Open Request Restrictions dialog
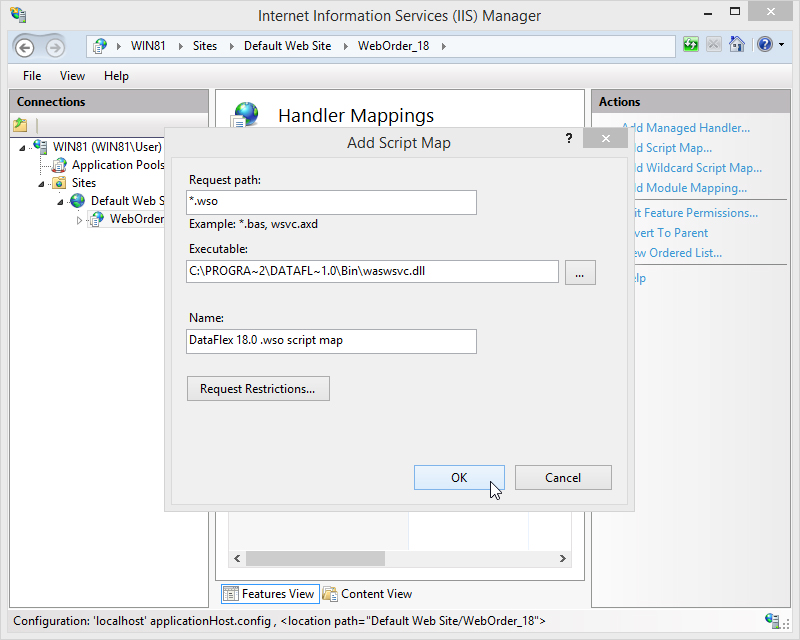 258,389
